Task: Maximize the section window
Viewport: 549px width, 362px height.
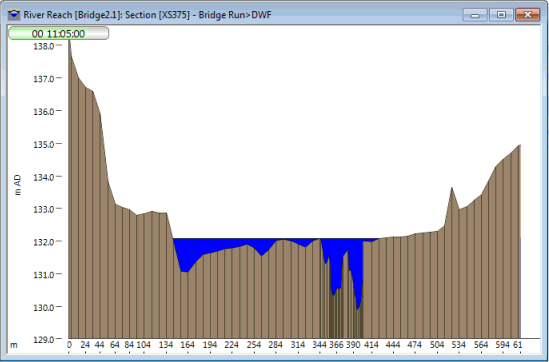Action: [x=501, y=15]
